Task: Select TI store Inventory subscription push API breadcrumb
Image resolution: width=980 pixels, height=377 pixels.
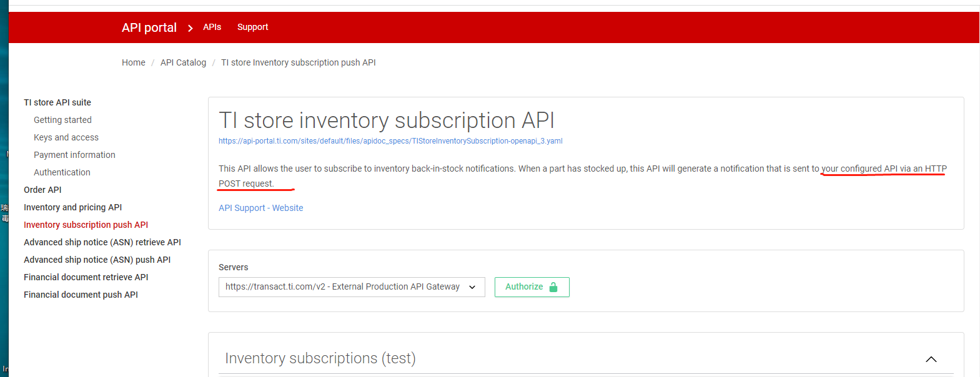Action: pyautogui.click(x=299, y=62)
